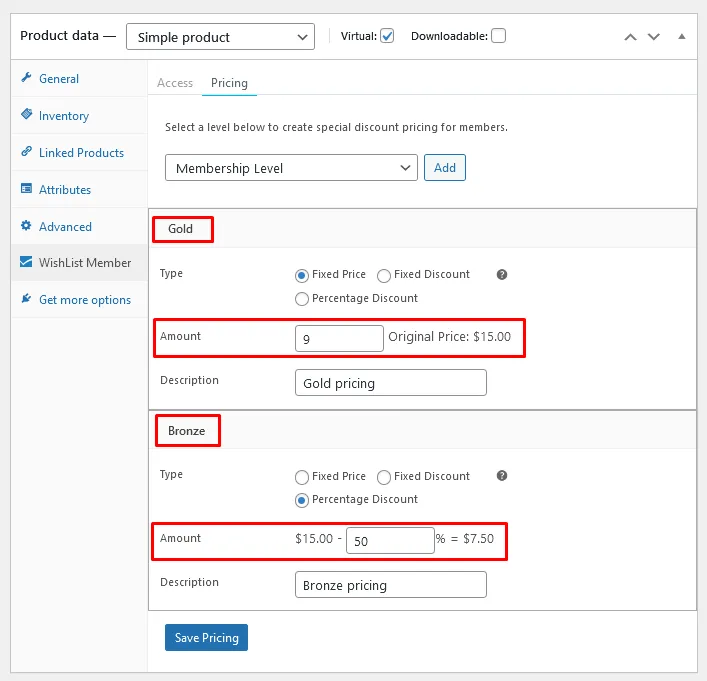Screen dimensions: 707x681
Task: Open the Pricing tab
Action: [x=229, y=83]
